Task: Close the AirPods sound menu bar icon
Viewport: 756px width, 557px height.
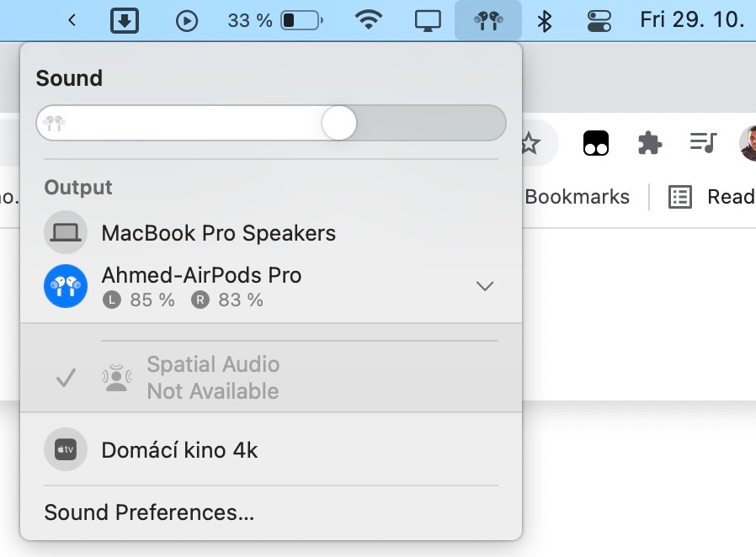Action: point(488,21)
